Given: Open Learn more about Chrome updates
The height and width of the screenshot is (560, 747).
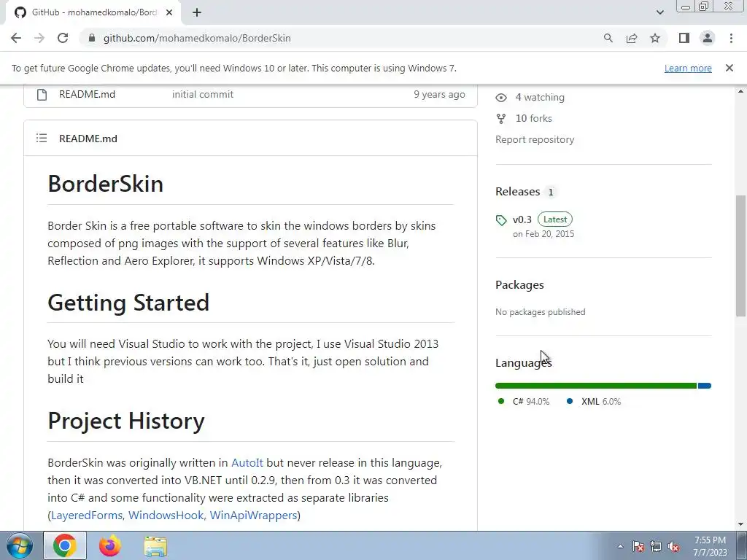Looking at the screenshot, I should click(688, 68).
